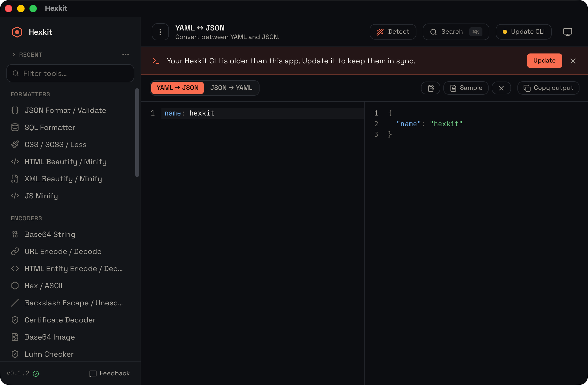
Task: Click the 'Convert between YAML and JSON.' description
Action: [x=227, y=37]
